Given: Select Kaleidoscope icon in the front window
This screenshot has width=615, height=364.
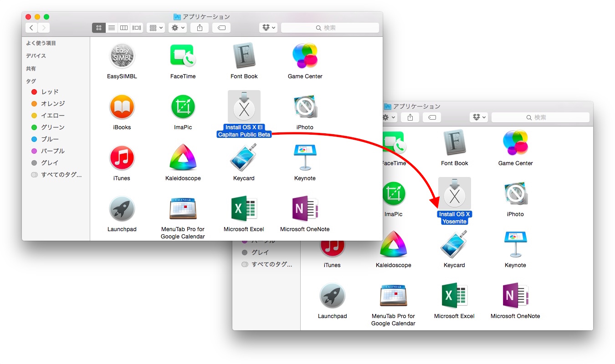Looking at the screenshot, I should (183, 158).
